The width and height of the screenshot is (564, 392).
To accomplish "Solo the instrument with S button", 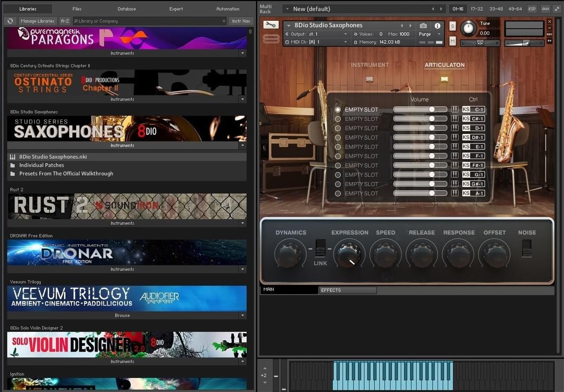I will tap(453, 26).
